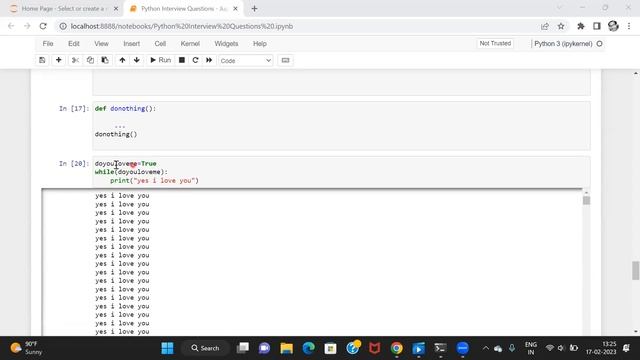Insert a cell below with the plus icon
This screenshot has width=640, height=360.
(58, 60)
